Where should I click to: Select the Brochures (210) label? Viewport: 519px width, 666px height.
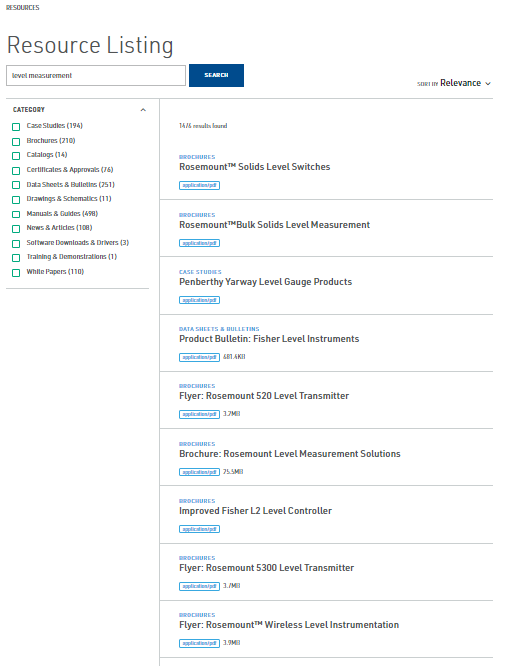point(51,140)
